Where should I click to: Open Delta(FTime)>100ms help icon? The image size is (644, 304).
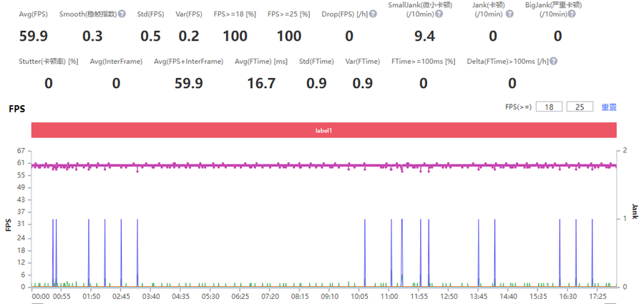point(553,62)
